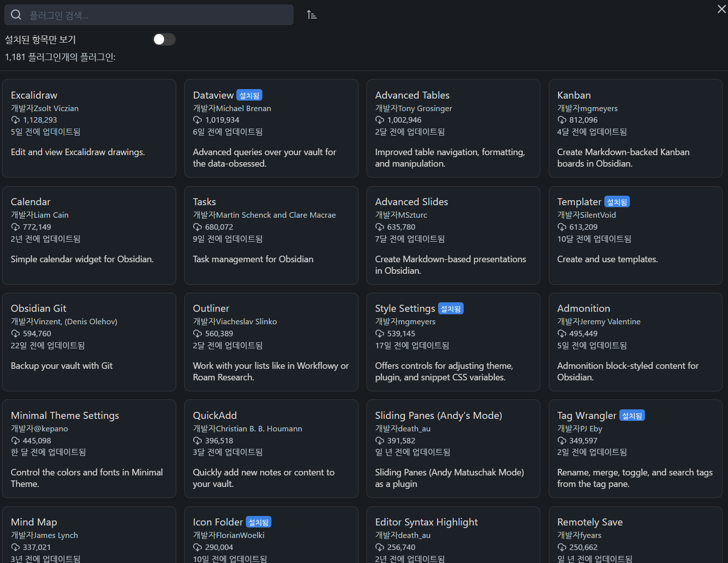Click developer name Tony Grosinger
728x563 pixels.
click(425, 108)
